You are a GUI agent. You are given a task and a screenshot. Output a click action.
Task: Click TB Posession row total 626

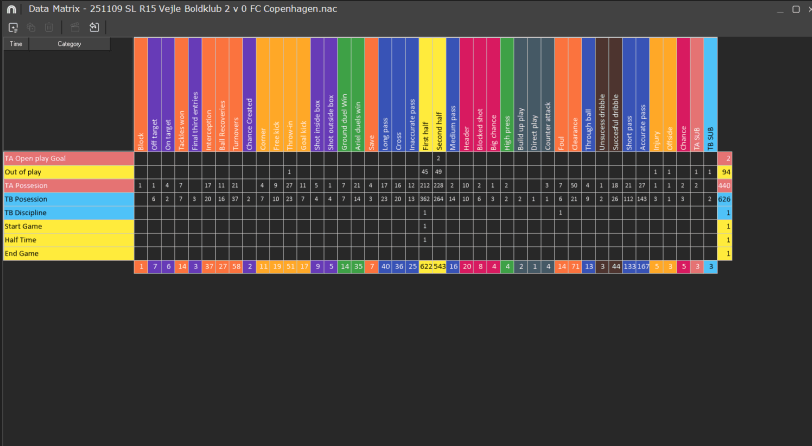[x=724, y=199]
